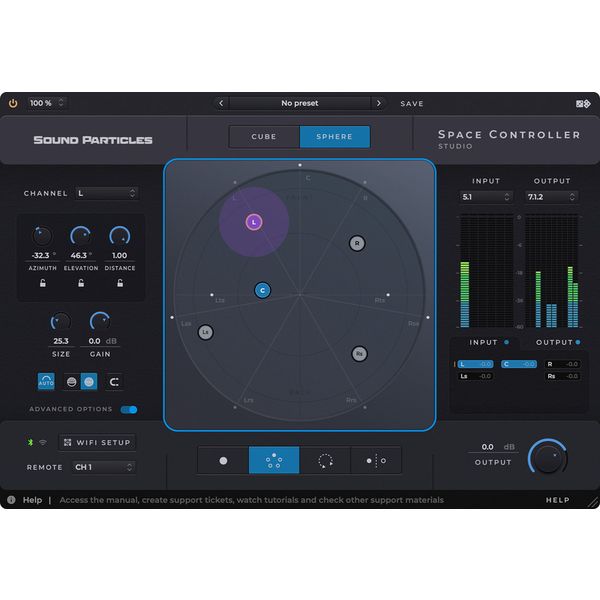The width and height of the screenshot is (600, 600).
Task: Select the Ls speaker node
Action: click(x=205, y=332)
